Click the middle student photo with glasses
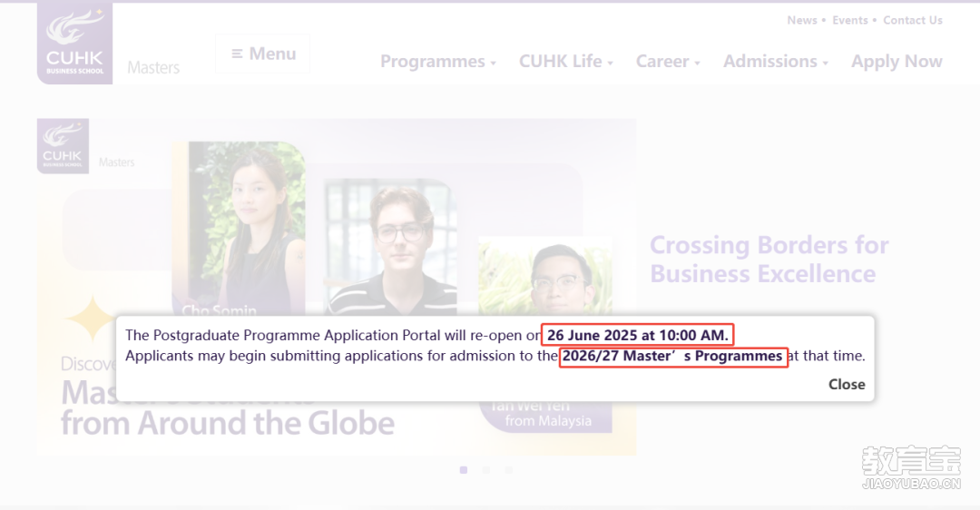Image resolution: width=980 pixels, height=510 pixels. (390, 247)
